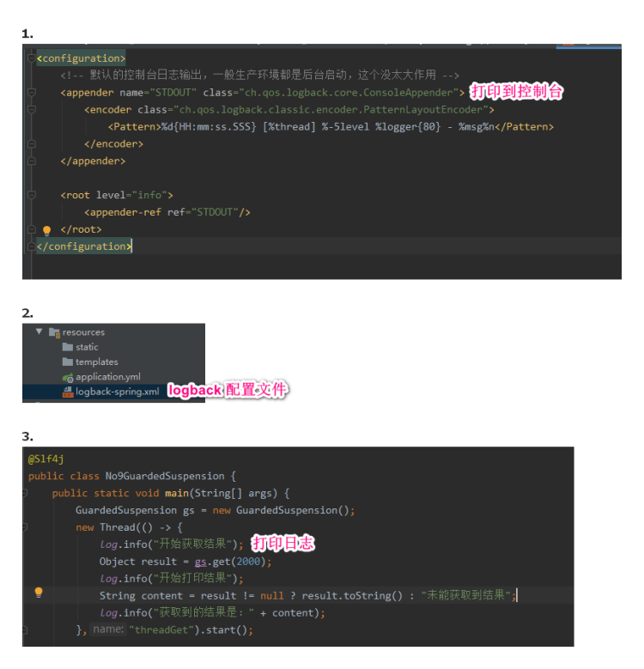Click the lightbulb icon beside String content line
Image resolution: width=644 pixels, height=669 pixels.
39,593
